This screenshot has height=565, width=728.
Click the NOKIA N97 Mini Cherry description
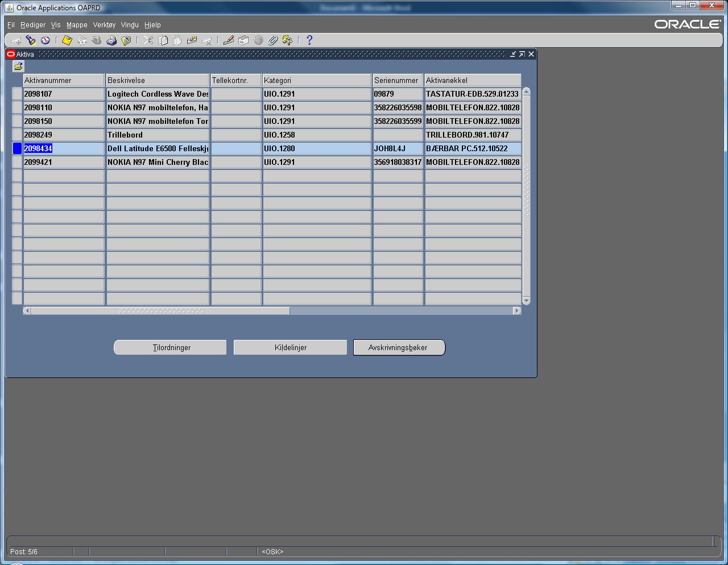[x=158, y=162]
